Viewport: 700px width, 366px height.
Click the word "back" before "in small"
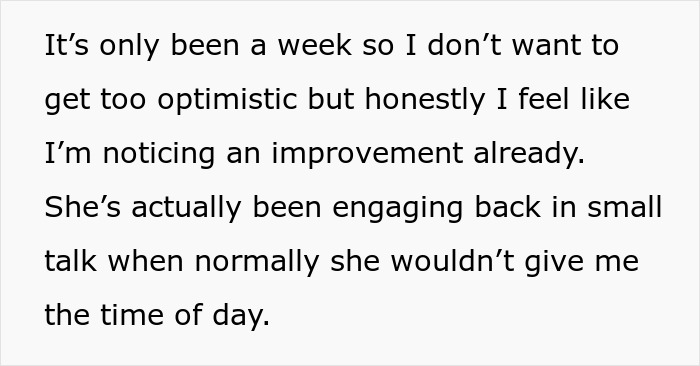[507, 207]
